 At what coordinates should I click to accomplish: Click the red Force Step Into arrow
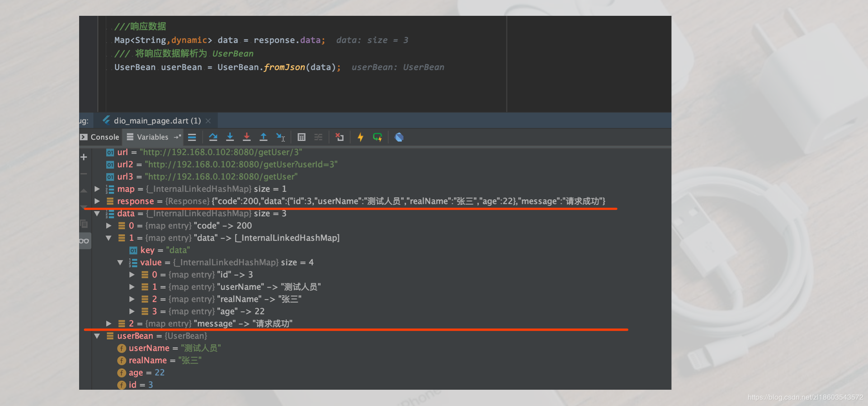(x=246, y=137)
